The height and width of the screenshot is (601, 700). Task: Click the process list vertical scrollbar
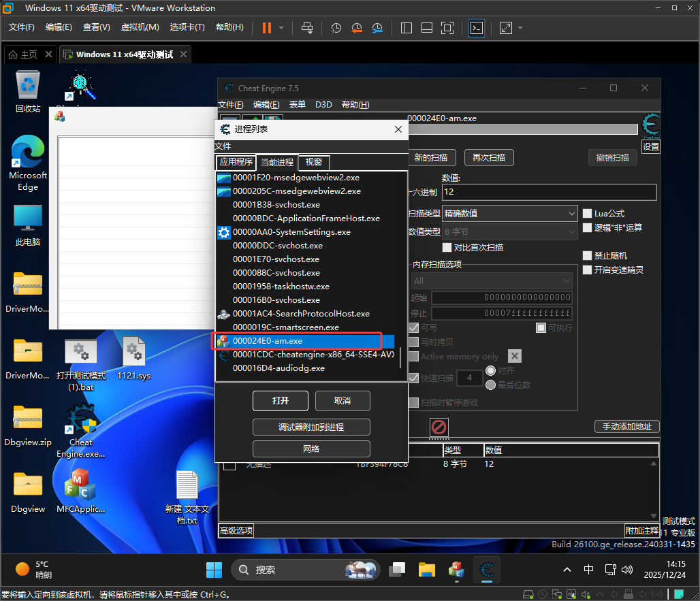tap(400, 358)
